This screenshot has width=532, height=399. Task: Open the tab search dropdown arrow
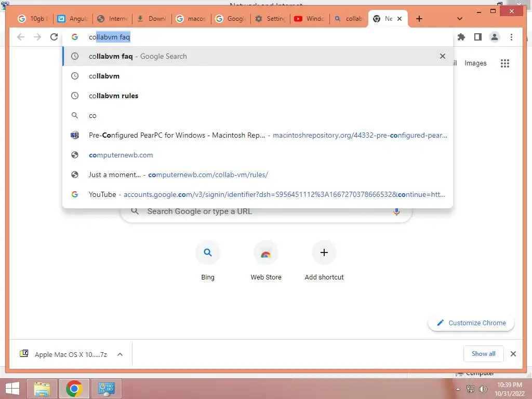[460, 19]
